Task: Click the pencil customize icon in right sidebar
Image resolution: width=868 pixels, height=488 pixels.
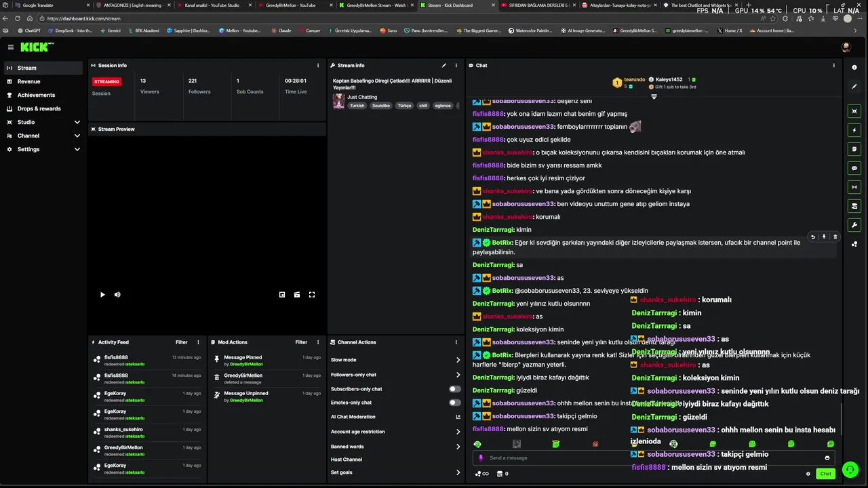Action: [854, 87]
